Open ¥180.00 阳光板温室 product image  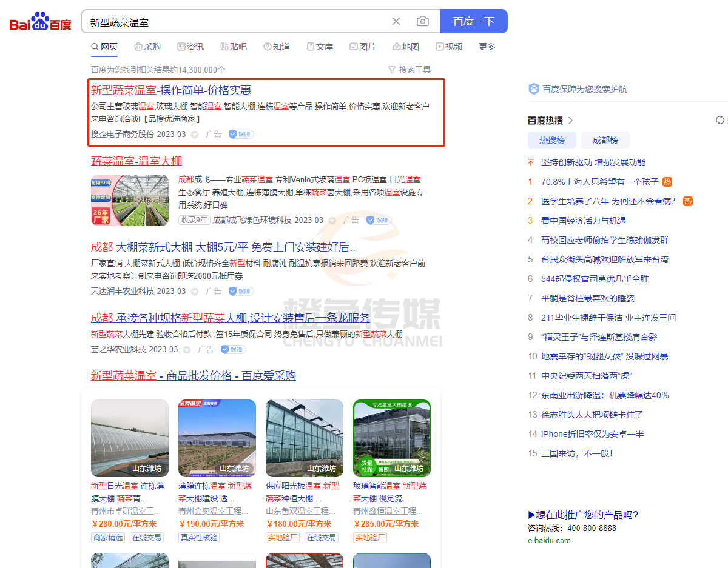coord(305,438)
